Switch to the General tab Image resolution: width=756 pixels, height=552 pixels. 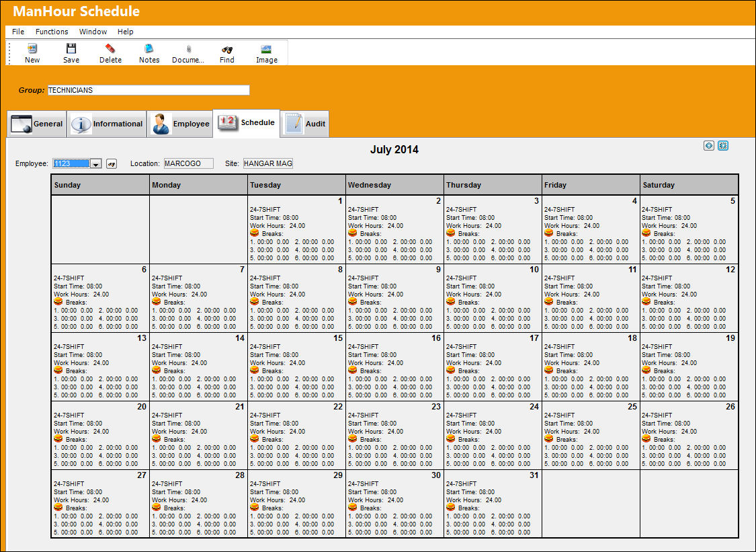[x=37, y=124]
